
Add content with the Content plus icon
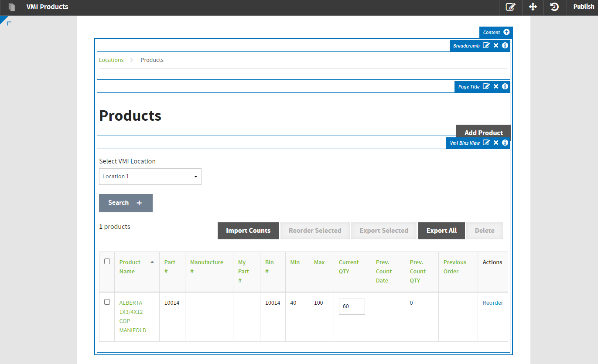pos(506,32)
